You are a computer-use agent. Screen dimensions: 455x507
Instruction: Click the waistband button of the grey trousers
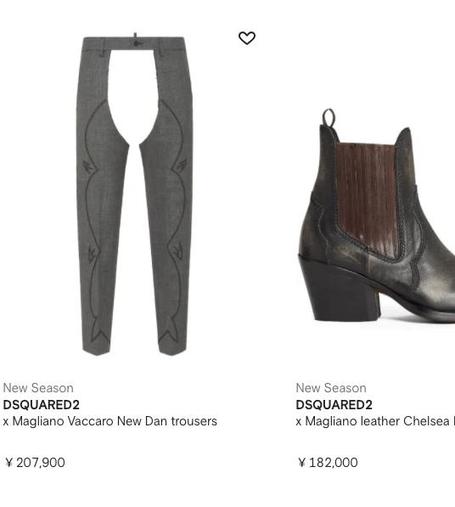tap(135, 41)
